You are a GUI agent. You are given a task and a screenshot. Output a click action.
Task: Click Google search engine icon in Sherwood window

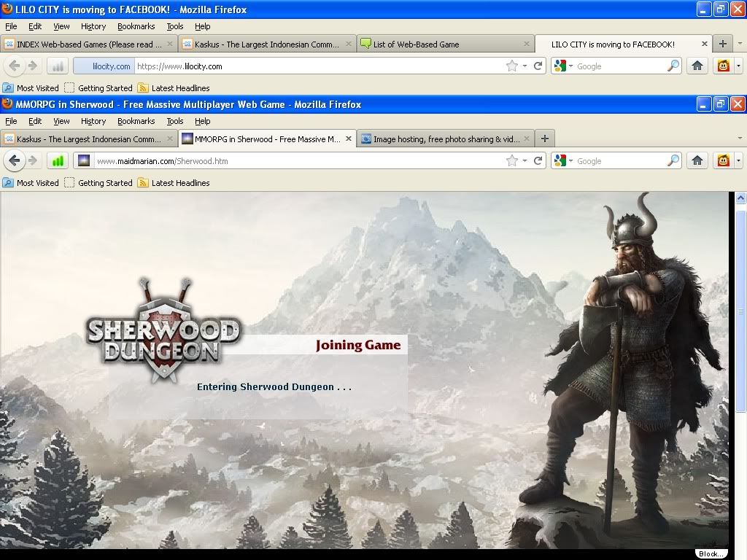tap(560, 161)
